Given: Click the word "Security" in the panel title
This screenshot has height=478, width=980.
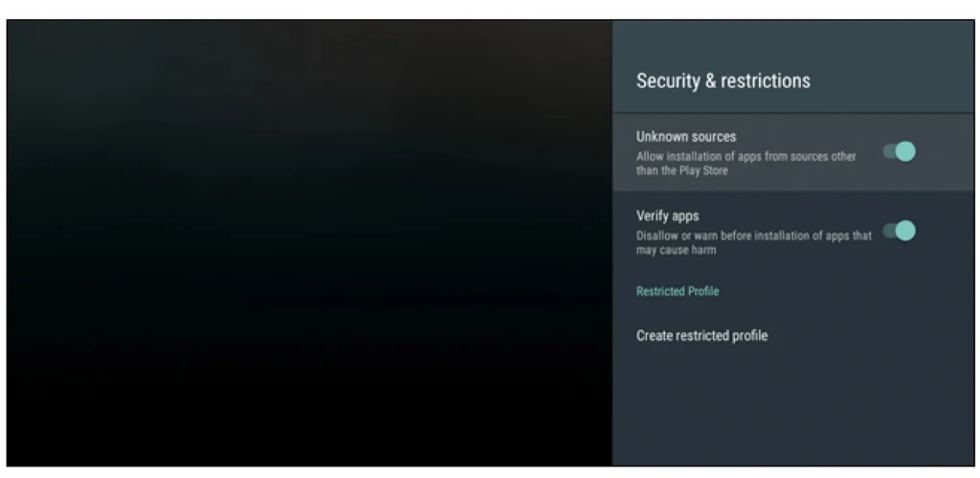Looking at the screenshot, I should click(x=668, y=81).
